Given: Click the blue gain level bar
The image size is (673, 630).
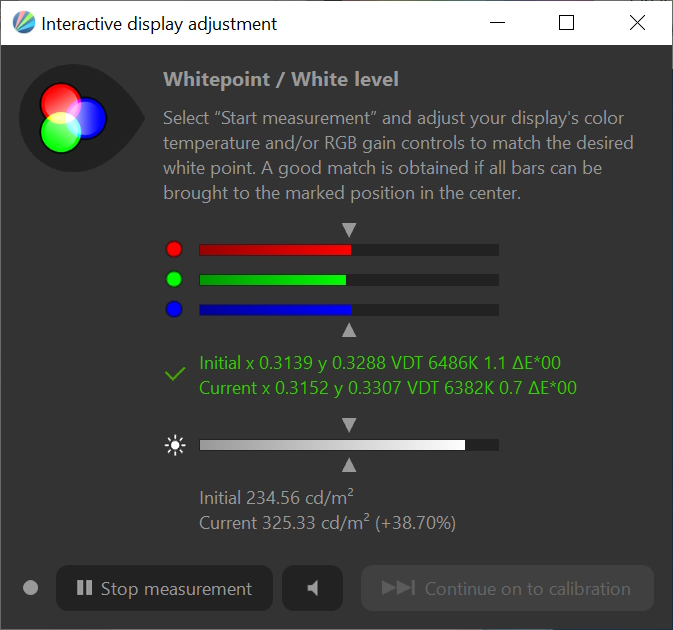Looking at the screenshot, I should [x=348, y=309].
